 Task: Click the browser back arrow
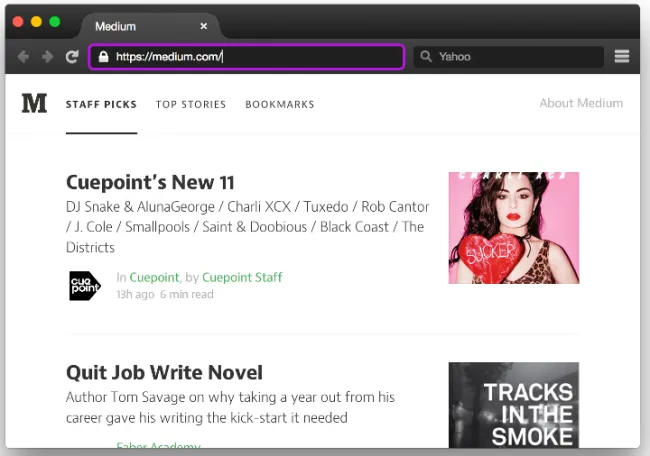pos(23,56)
